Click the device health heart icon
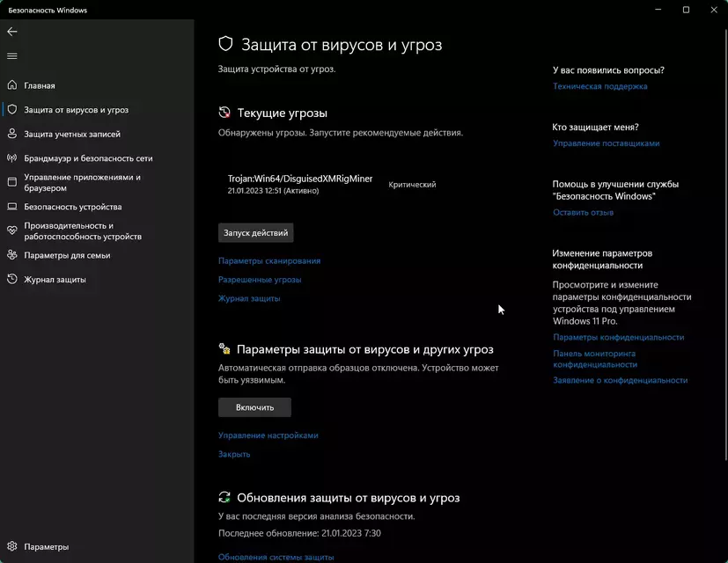Screen dimensions: 728x563 tap(12, 230)
